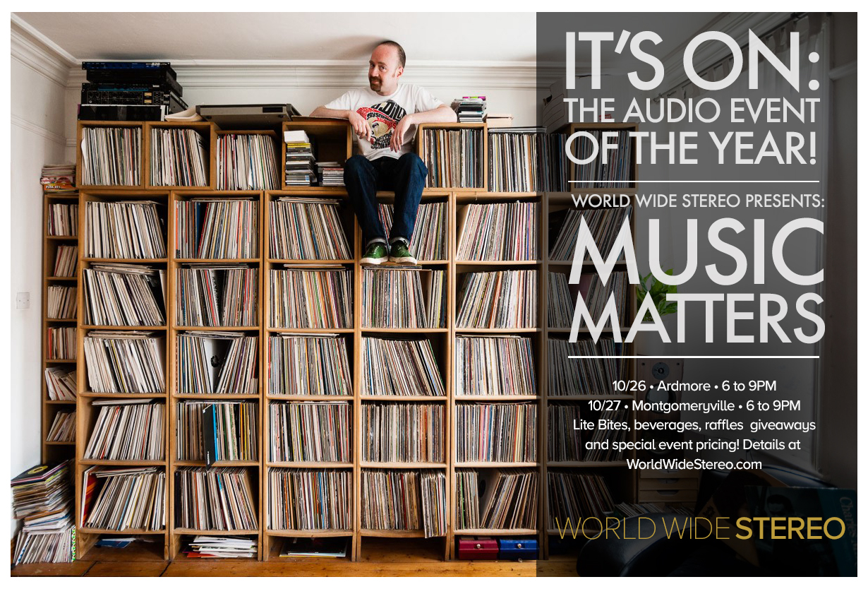Click the wall light switch
This screenshot has height=589, width=868.
point(23,300)
